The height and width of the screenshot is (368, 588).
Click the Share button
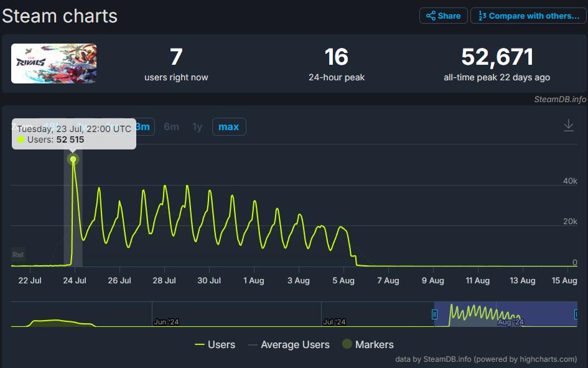point(443,16)
